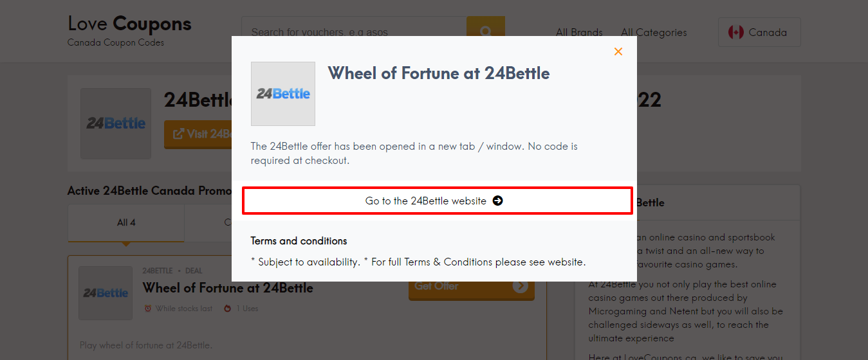Go to the 24Bettle website
The width and height of the screenshot is (868, 360).
426,201
